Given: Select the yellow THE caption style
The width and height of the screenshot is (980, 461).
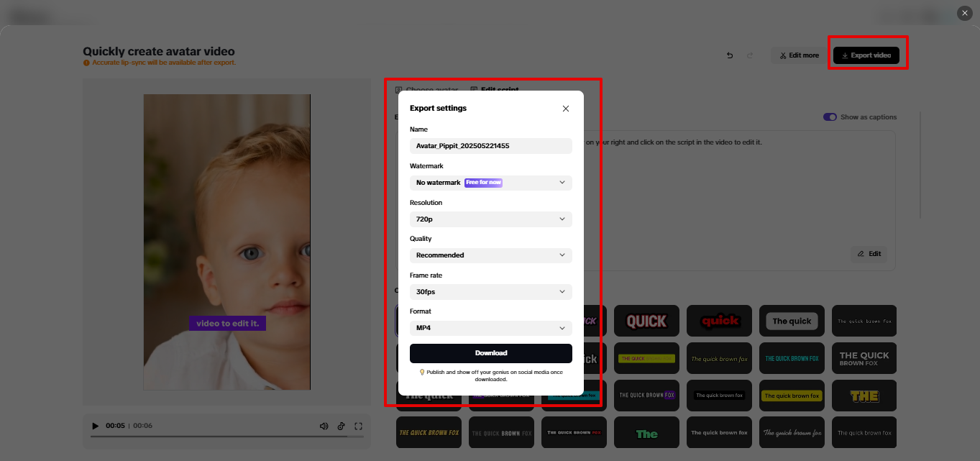Looking at the screenshot, I should tap(864, 396).
